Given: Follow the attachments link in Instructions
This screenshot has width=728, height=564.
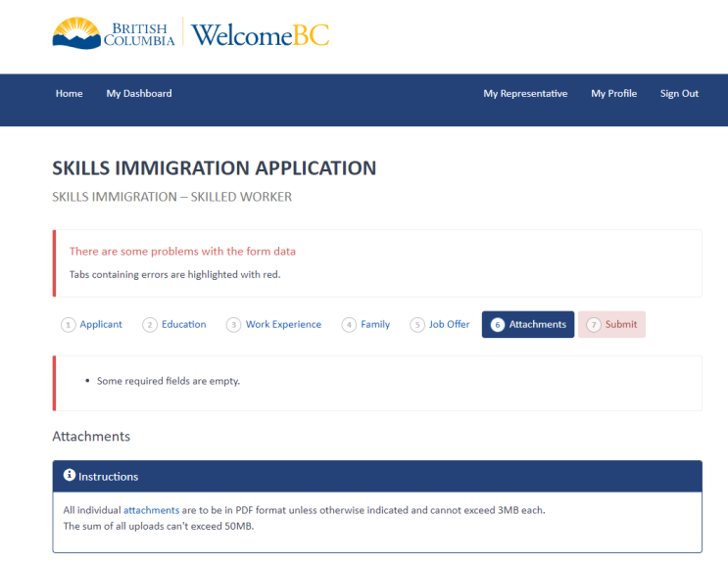Looking at the screenshot, I should coord(151,510).
